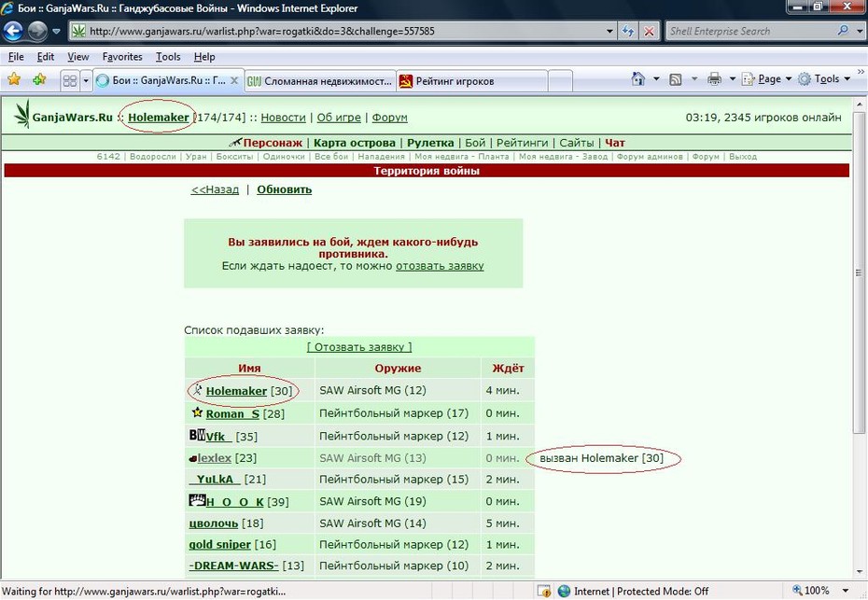868x600 pixels.
Task: Open the View menu
Action: (78, 57)
